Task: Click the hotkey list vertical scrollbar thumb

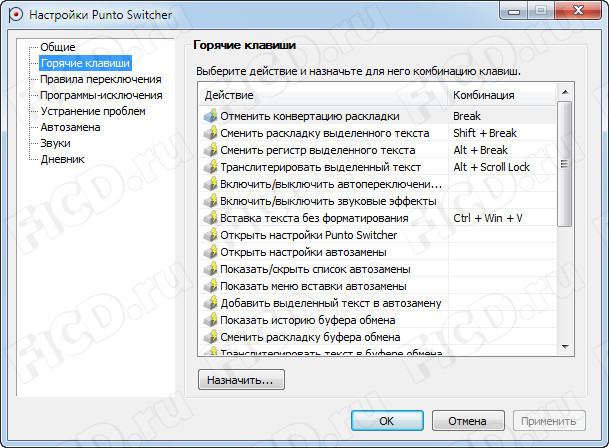Action: [565, 164]
